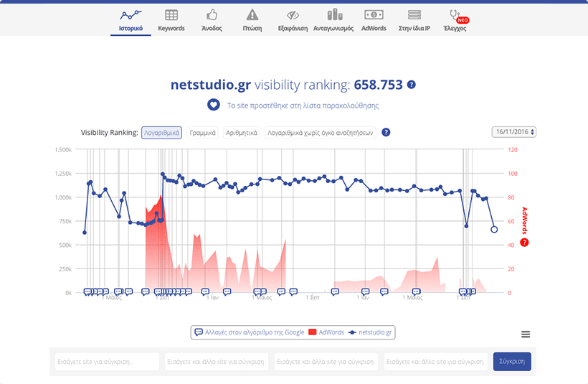Viewport: 588px width, 384px height.
Task: Open the Ανταγωνισμός competitors tab
Action: pos(333,21)
